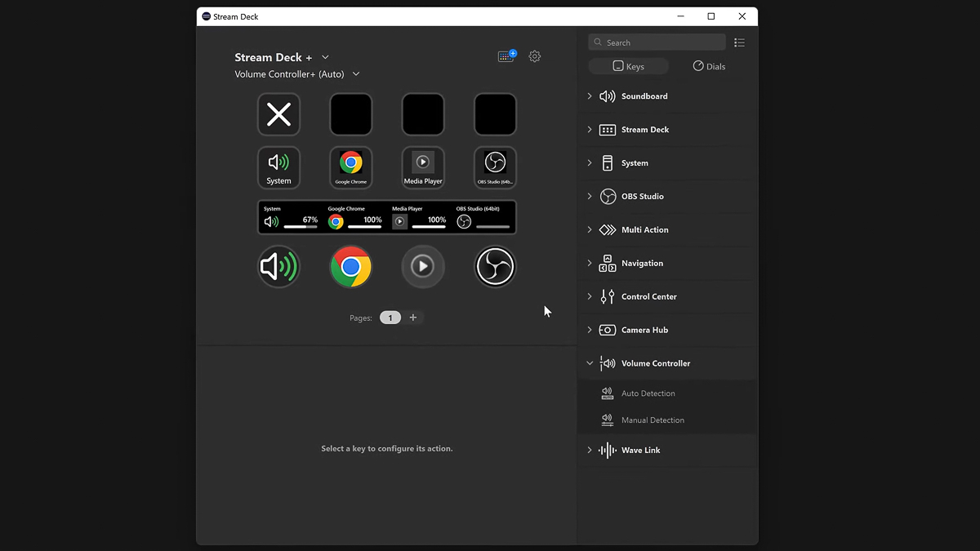Click the Camera Hub icon
This screenshot has width=980, height=551.
point(608,331)
